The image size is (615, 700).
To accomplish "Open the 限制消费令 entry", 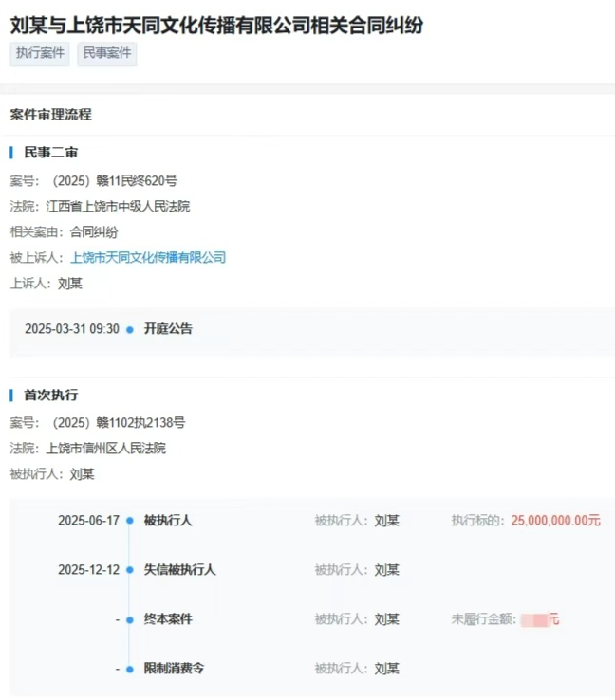I will tap(174, 669).
